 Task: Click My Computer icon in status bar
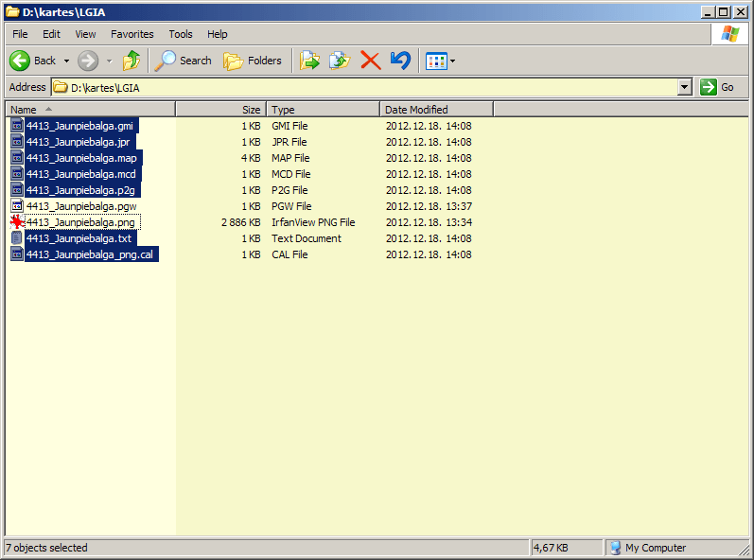[615, 548]
